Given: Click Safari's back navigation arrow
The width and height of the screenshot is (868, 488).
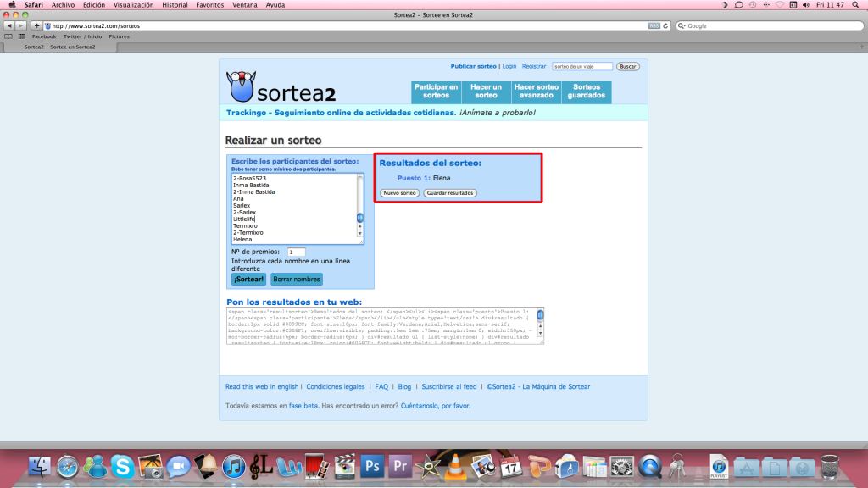Looking at the screenshot, I should click(9, 26).
